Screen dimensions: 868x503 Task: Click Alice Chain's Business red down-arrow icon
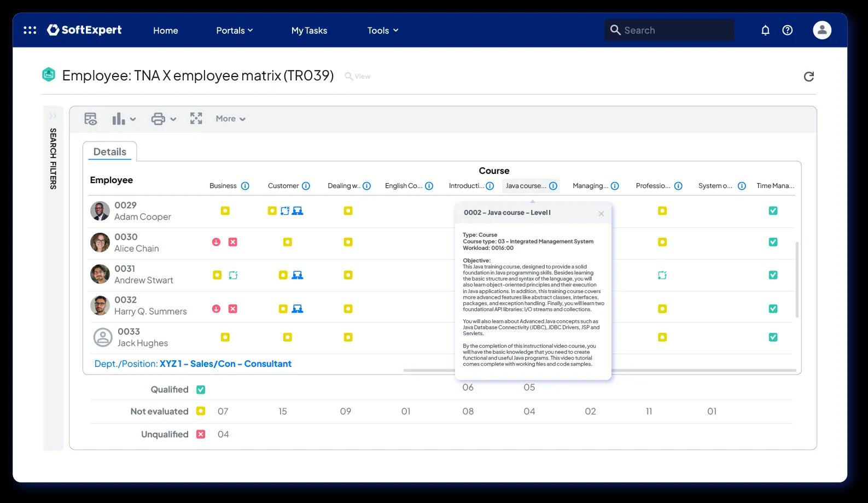pos(216,242)
